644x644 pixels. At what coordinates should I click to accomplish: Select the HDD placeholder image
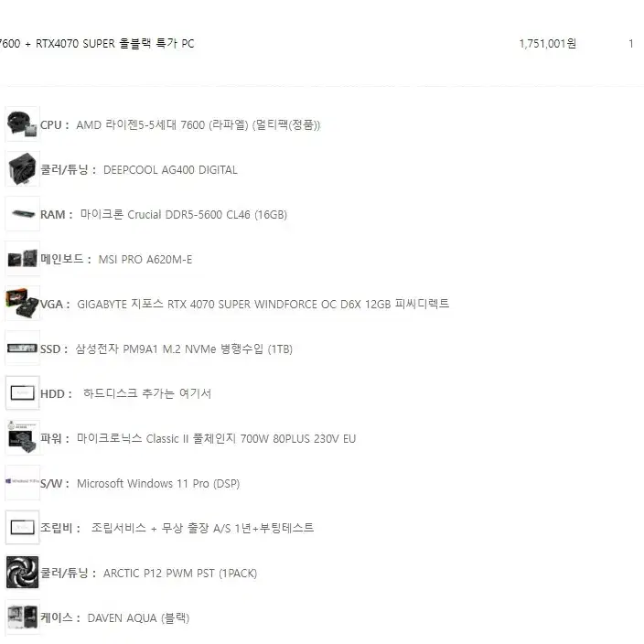[x=22, y=392]
